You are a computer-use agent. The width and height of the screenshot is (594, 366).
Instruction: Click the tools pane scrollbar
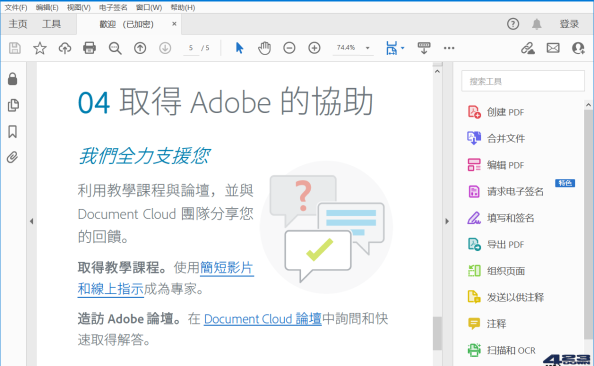(x=588, y=224)
